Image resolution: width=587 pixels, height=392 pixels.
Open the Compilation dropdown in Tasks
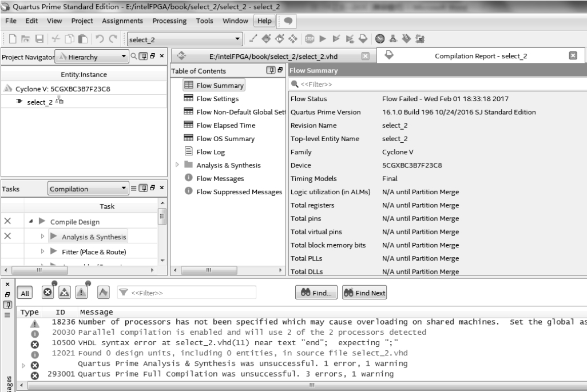88,189
